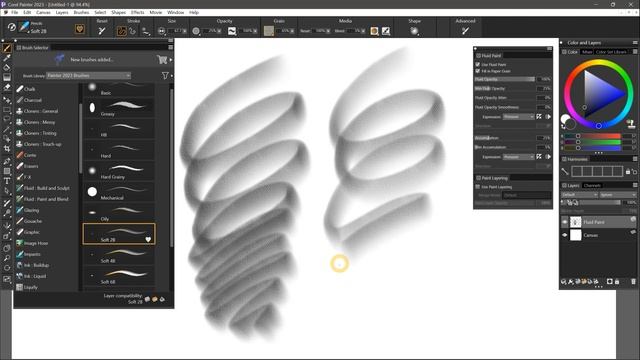Select the Rectangular Selection tool

point(7,110)
